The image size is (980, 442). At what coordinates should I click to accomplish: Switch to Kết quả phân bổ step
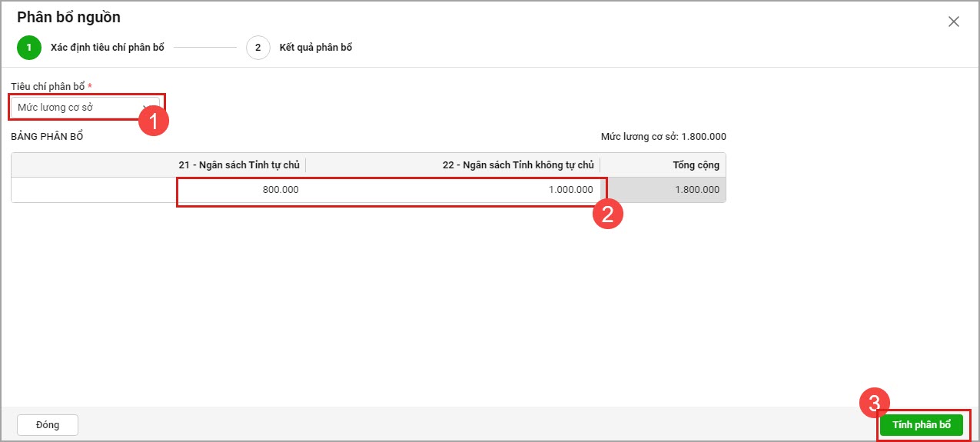(315, 48)
